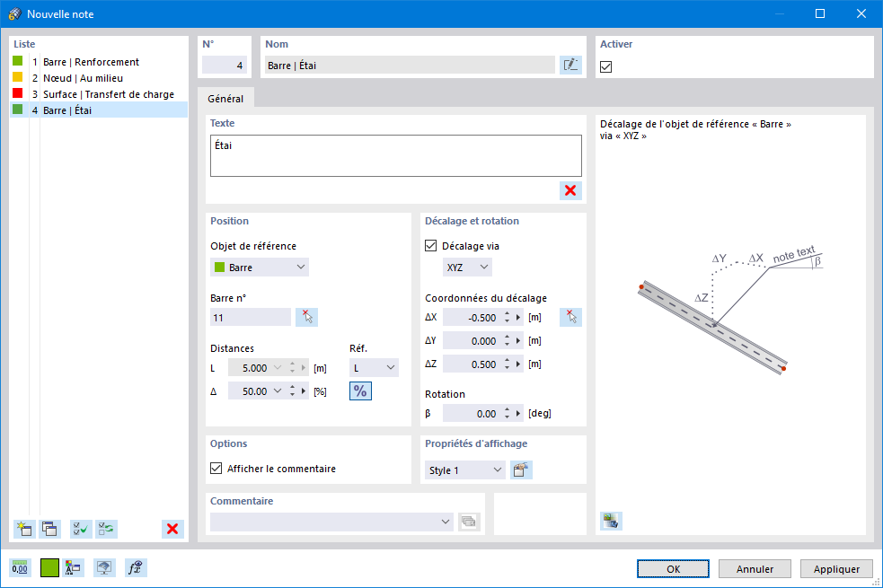Select list item 4 Barre | Étai
The height and width of the screenshot is (588, 883).
click(99, 110)
